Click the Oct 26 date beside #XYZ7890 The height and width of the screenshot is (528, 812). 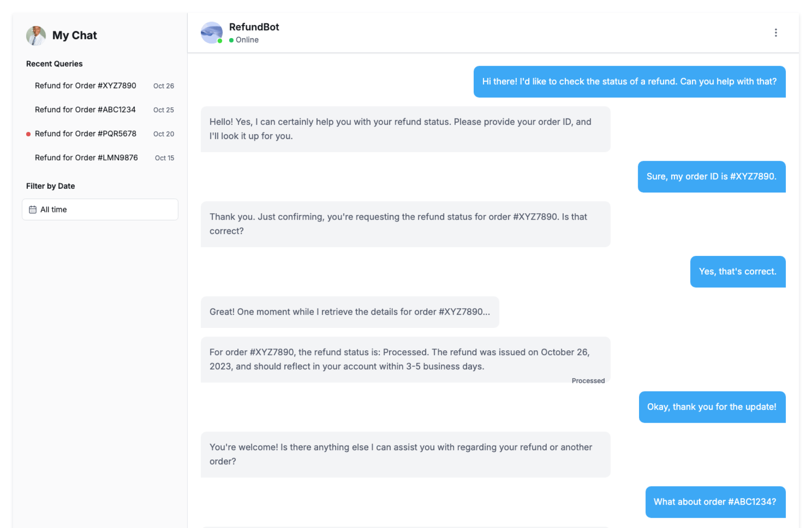(164, 86)
